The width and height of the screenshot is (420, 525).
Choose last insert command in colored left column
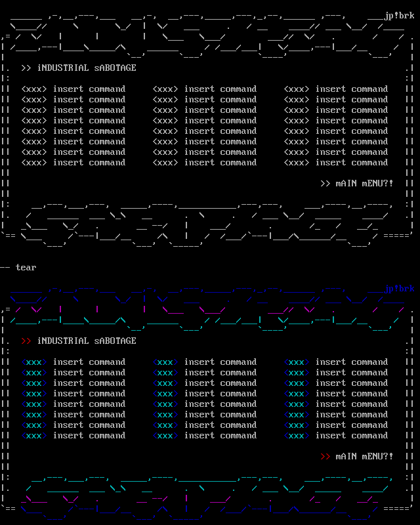pos(89,436)
